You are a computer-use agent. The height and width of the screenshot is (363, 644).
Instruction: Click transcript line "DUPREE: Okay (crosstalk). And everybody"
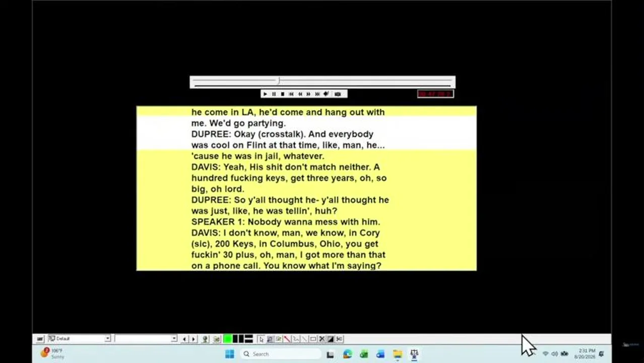pyautogui.click(x=282, y=134)
